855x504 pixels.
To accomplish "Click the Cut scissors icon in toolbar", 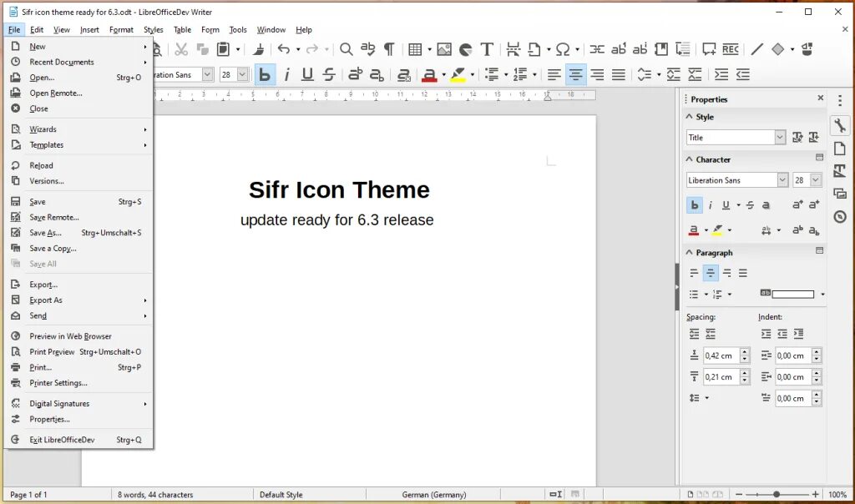I will (x=181, y=49).
